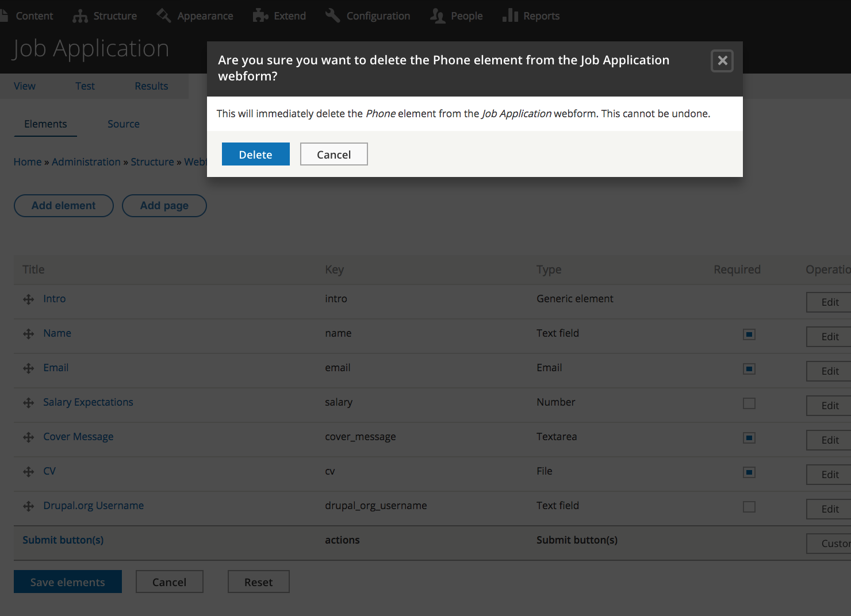Uncheck the Required box for Name

pyautogui.click(x=749, y=334)
